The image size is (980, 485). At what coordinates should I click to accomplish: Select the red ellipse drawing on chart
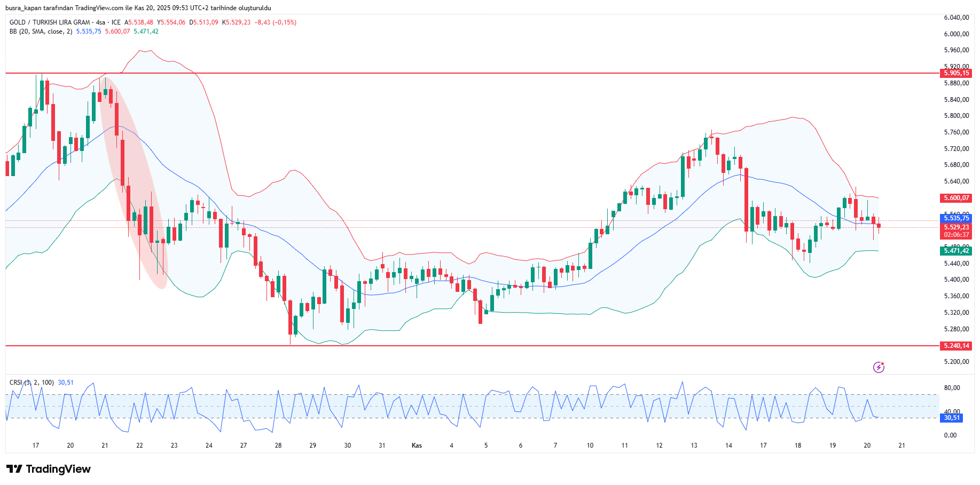coord(134,181)
